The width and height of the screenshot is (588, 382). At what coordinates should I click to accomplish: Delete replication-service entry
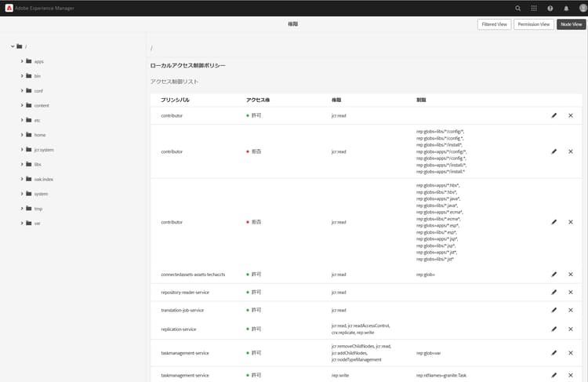[x=571, y=329]
